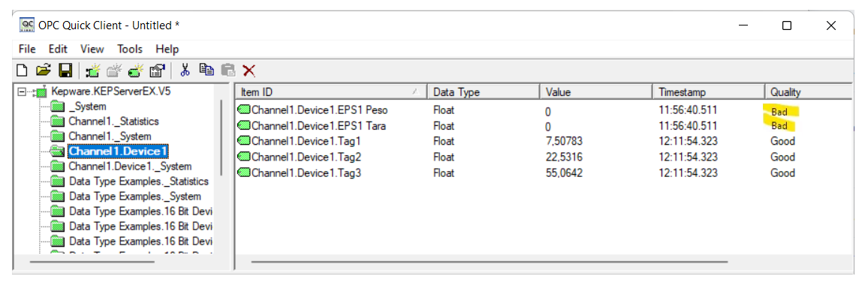Image resolution: width=868 pixels, height=285 pixels.
Task: Click the tag icon next to Channel1.Device1.Tag1
Action: click(x=243, y=141)
